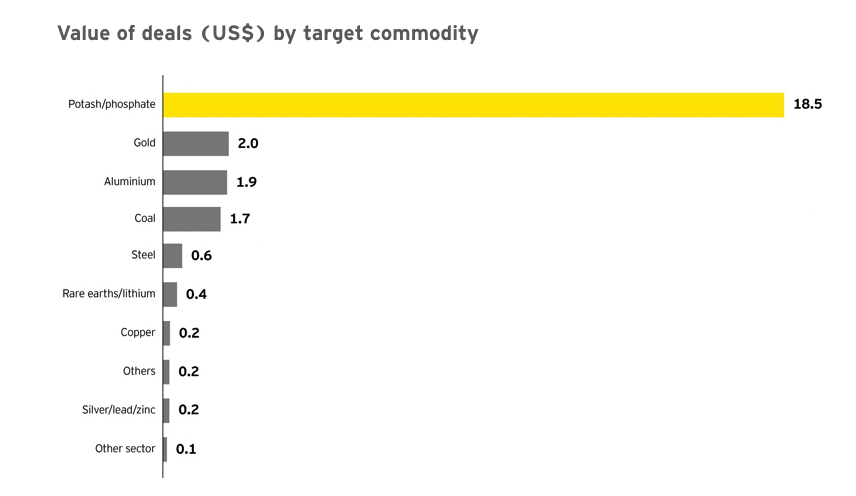Click the 0.6 value label
Image resolution: width=856 pixels, height=496 pixels.
[x=201, y=256]
